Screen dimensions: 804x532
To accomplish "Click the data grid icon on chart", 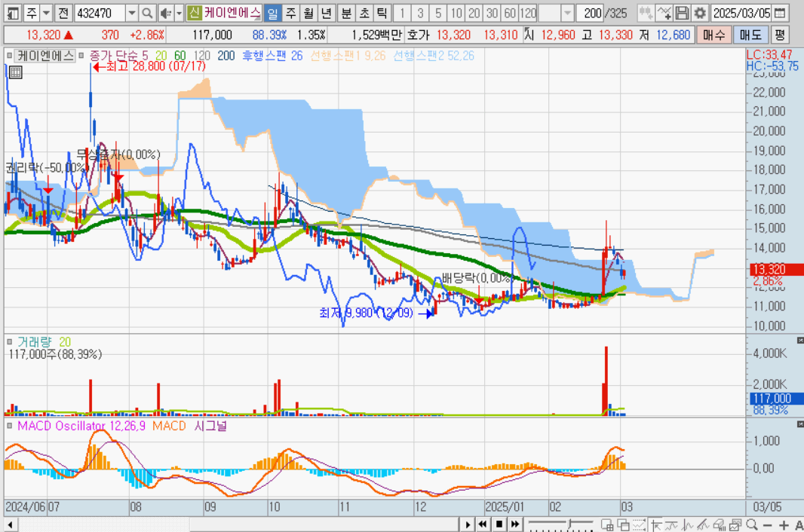I will (15, 72).
